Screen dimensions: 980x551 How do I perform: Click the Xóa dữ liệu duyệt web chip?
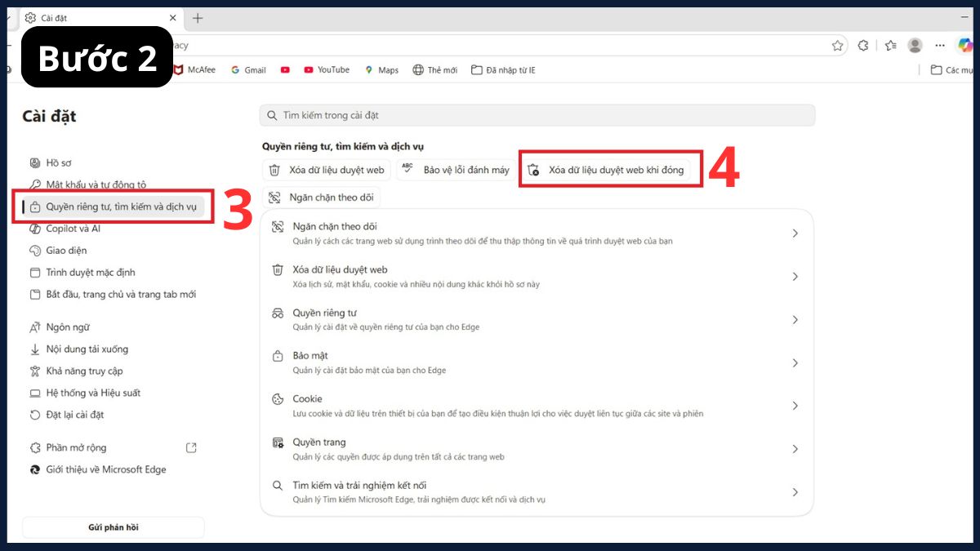[327, 170]
